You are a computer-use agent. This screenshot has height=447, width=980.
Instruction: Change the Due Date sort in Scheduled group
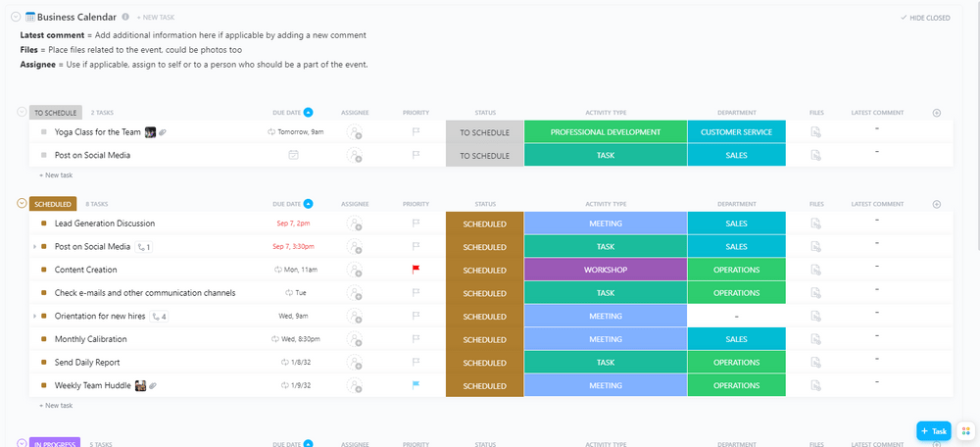click(x=308, y=204)
